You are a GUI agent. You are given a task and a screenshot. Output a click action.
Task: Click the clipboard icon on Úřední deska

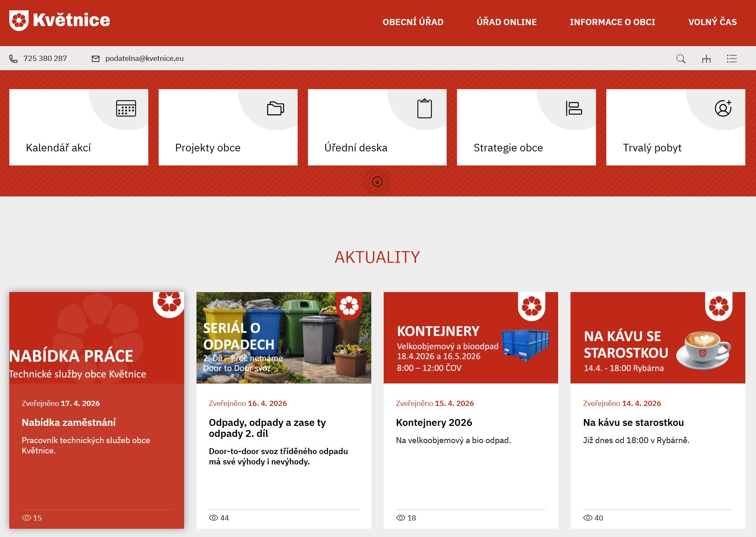coord(424,109)
